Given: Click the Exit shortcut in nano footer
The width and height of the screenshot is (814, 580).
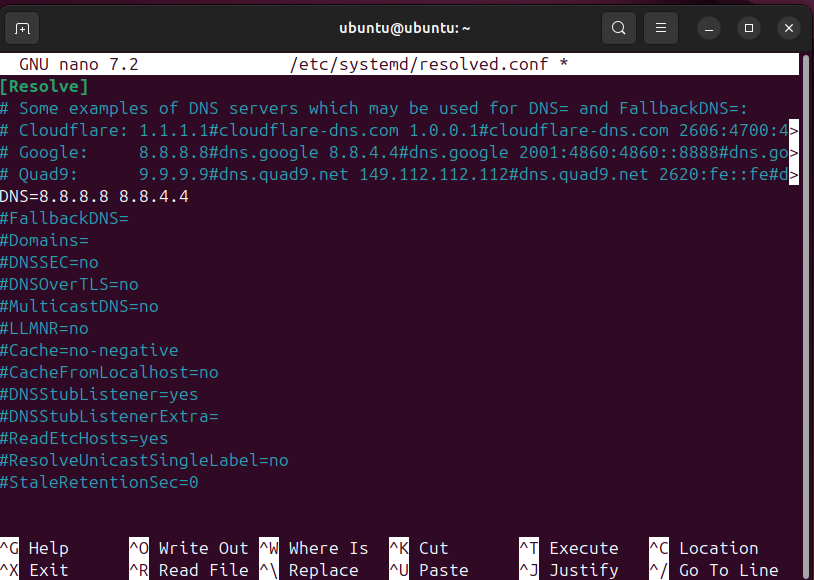Looking at the screenshot, I should click(48, 570).
